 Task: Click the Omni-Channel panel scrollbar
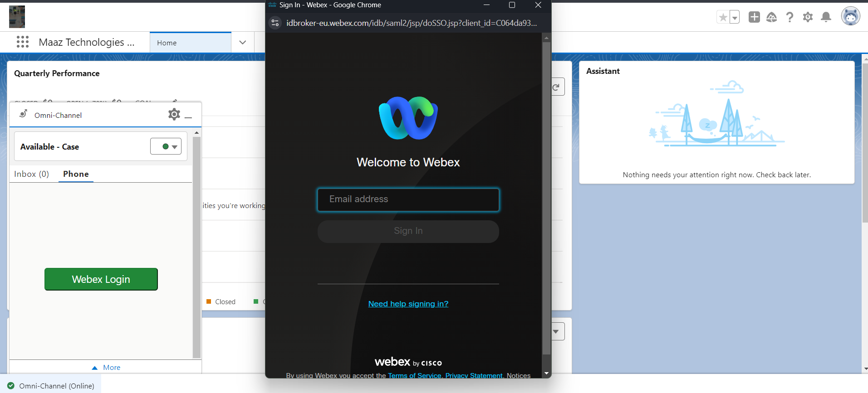pyautogui.click(x=196, y=247)
